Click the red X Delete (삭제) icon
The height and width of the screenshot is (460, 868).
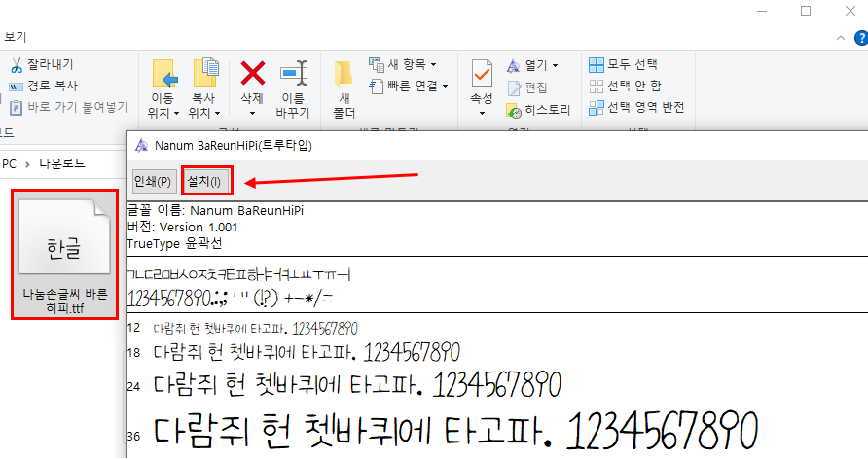click(x=252, y=73)
